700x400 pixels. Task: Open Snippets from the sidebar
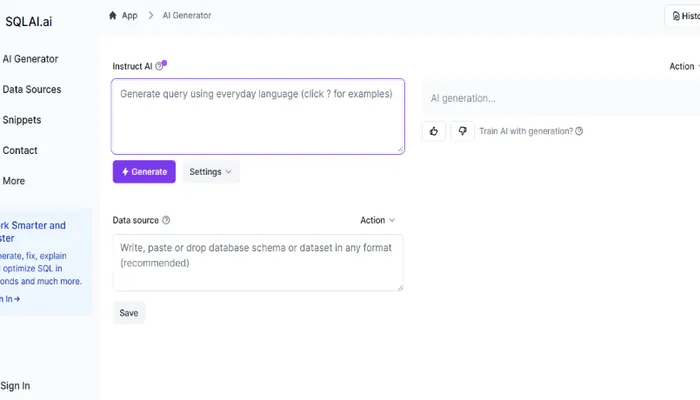(x=22, y=120)
